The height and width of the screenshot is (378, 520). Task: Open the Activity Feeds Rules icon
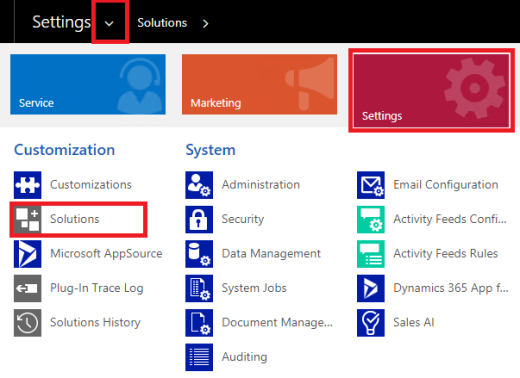pos(371,254)
